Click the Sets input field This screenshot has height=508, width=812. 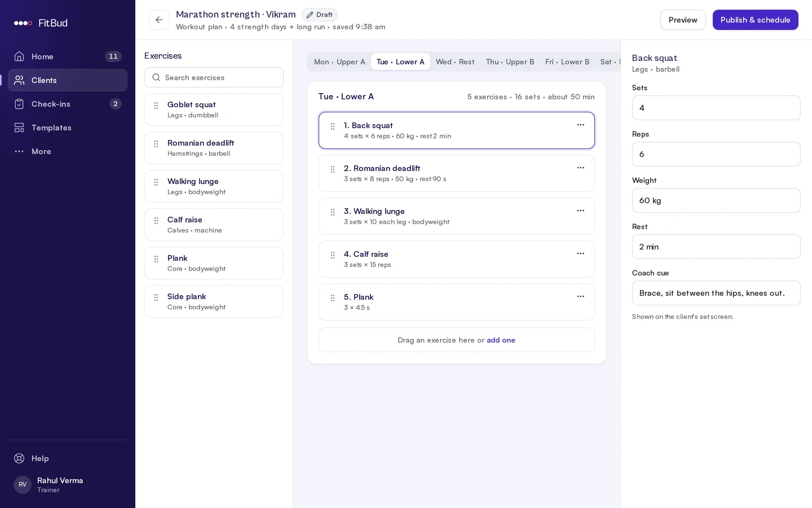716,108
